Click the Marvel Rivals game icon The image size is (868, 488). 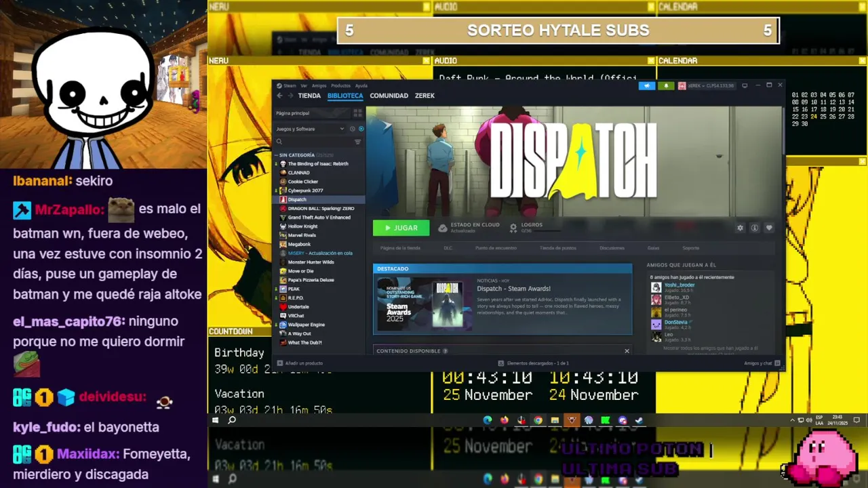point(283,235)
